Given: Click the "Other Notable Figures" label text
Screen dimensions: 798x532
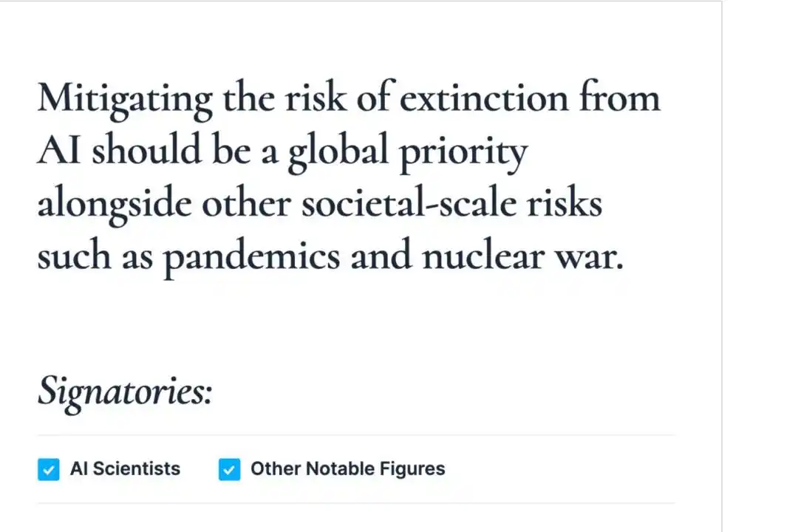Looking at the screenshot, I should [347, 468].
